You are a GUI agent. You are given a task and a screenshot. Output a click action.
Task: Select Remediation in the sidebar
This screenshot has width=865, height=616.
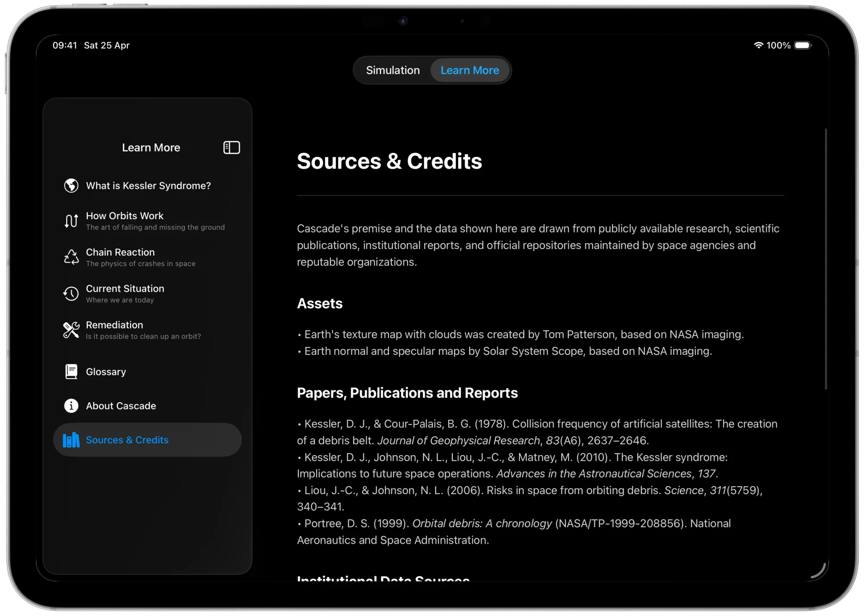(x=115, y=325)
